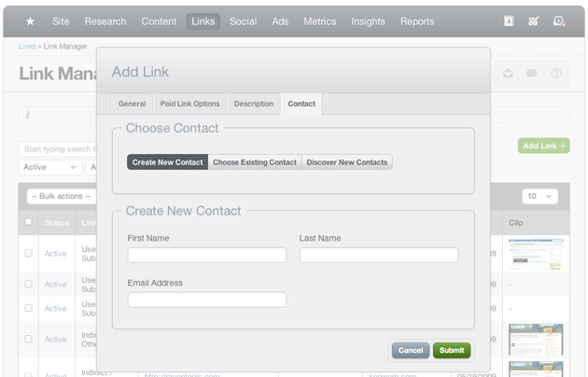Click Active status in first row

[55, 254]
